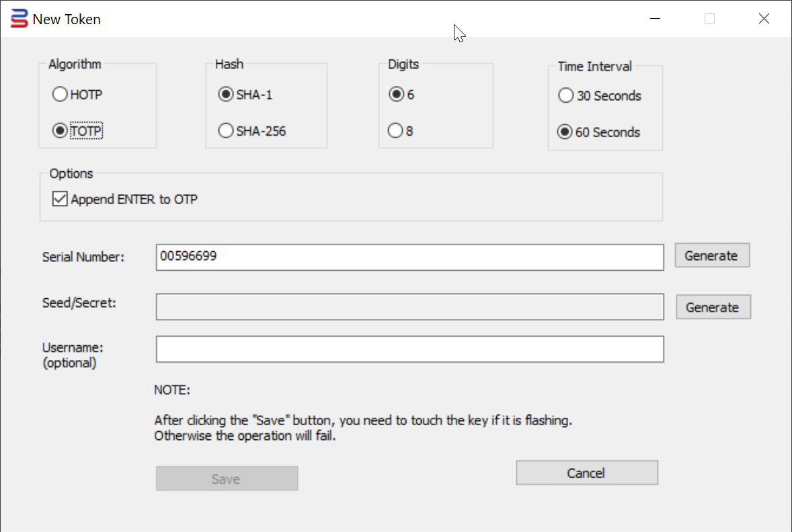The image size is (792, 532).
Task: Pick the 30 Seconds time interval
Action: click(566, 96)
